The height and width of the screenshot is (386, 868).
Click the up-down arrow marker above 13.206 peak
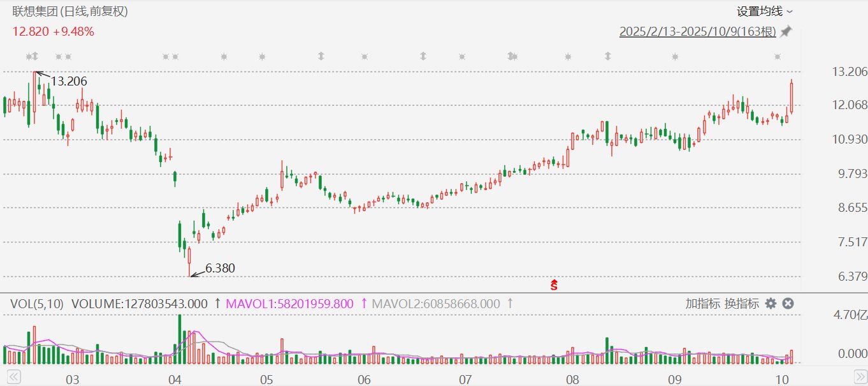(x=36, y=57)
